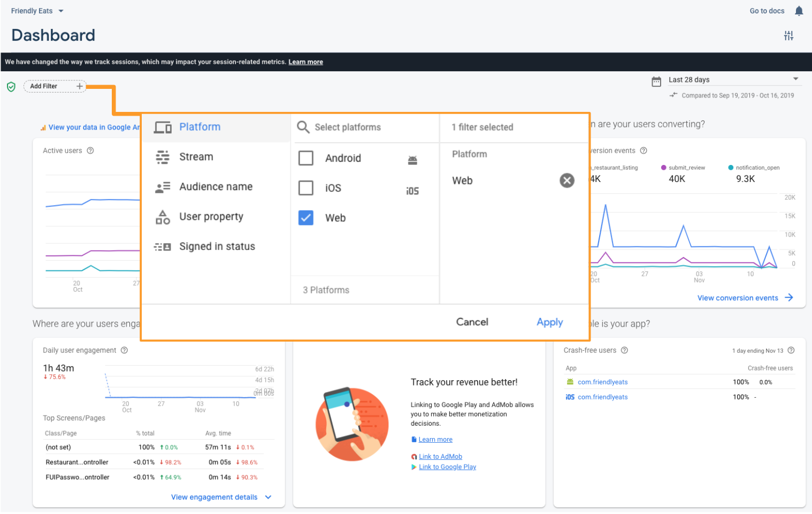Screen dimensions: 812x514
Task: Select the Signed in status filter category
Action: click(x=216, y=247)
